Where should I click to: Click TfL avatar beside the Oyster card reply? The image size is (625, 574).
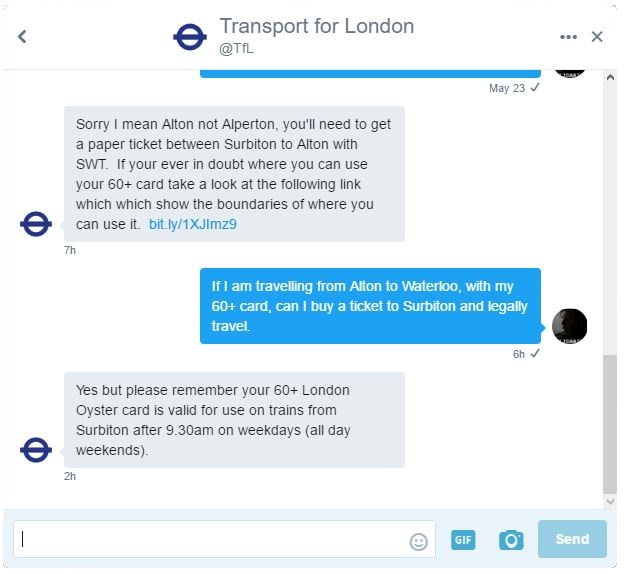point(36,450)
